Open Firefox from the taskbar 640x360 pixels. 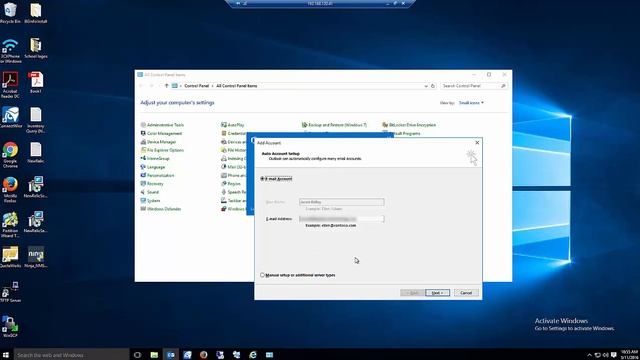coord(203,355)
